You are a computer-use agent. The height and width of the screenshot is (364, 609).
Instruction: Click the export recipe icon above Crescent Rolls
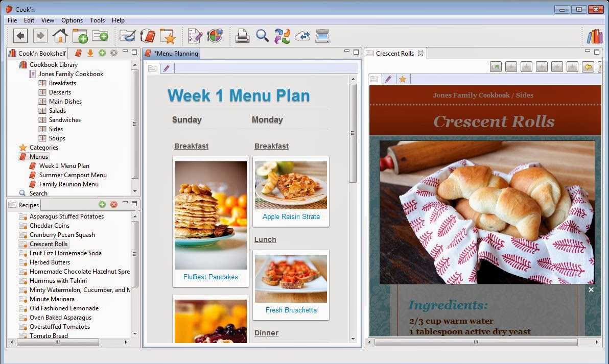coord(496,67)
